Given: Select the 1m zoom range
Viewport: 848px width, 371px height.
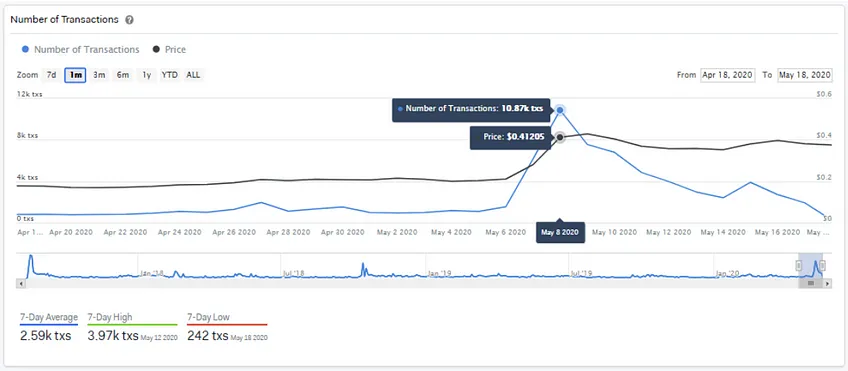Looking at the screenshot, I should point(75,75).
